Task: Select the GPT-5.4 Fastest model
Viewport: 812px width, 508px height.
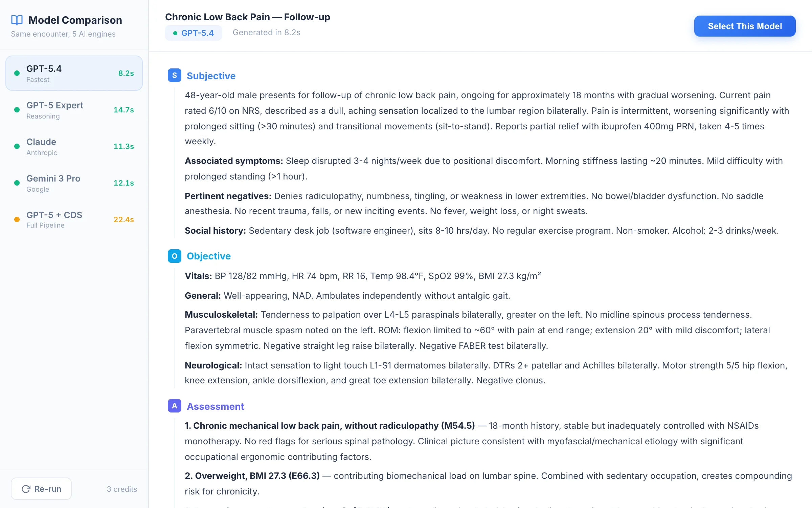Action: (74, 73)
